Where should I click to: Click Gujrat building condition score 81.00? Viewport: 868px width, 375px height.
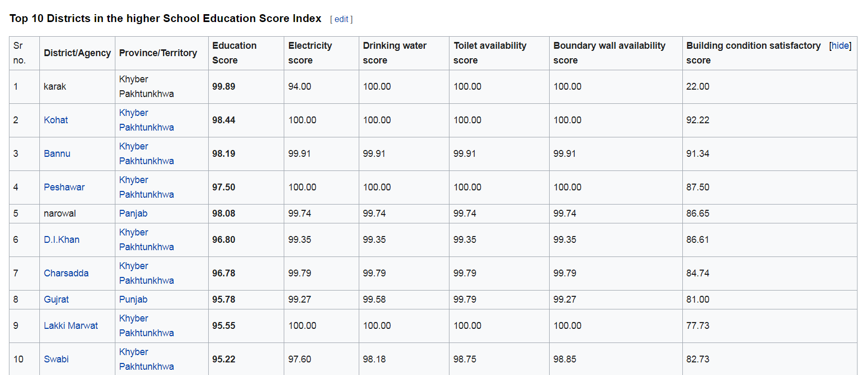point(698,299)
